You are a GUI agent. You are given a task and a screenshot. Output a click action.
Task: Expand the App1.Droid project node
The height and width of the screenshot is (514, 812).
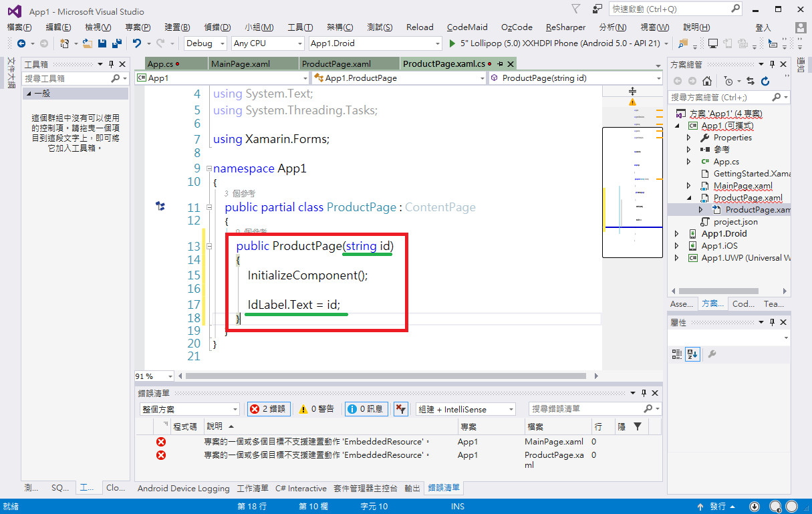pos(677,234)
